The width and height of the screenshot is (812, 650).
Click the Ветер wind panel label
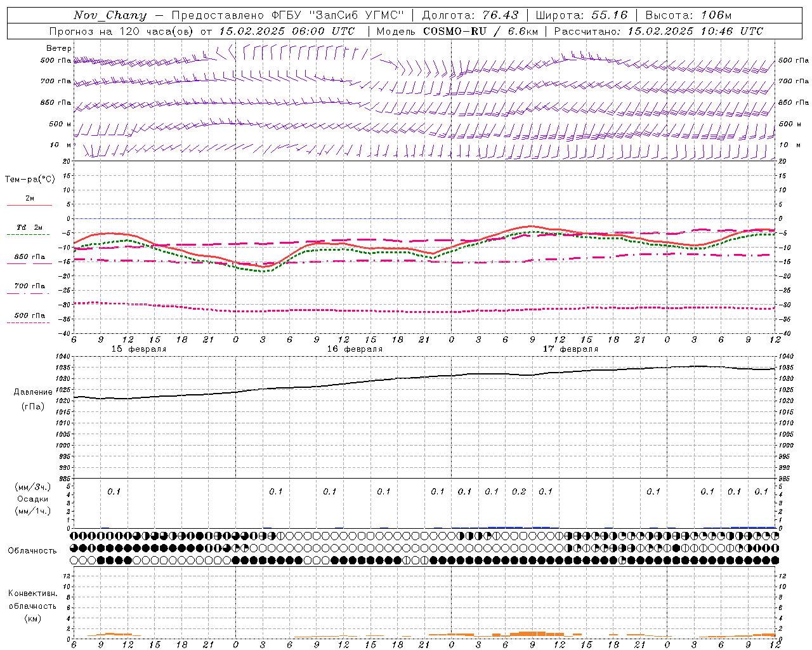click(59, 48)
